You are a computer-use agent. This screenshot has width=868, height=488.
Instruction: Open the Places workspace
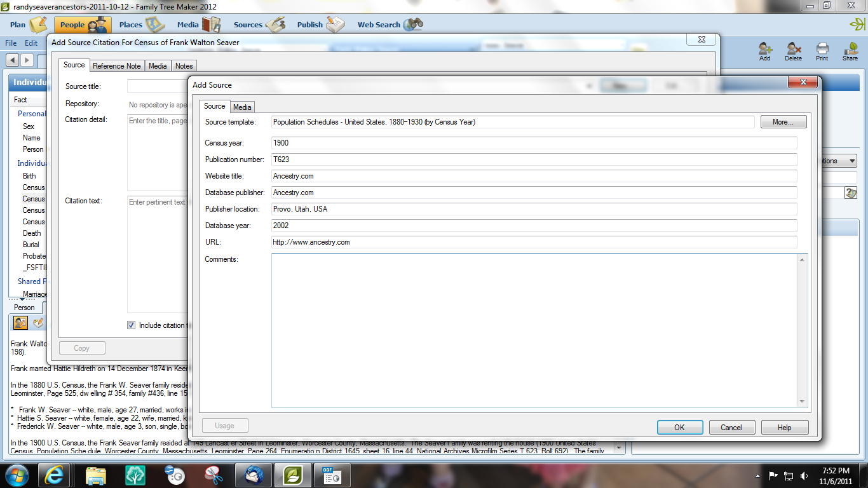click(142, 25)
